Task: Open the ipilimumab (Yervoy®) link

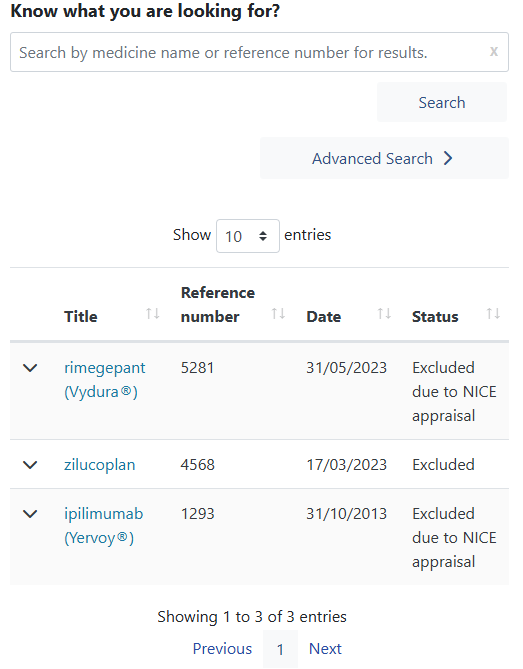Action: (x=103, y=526)
